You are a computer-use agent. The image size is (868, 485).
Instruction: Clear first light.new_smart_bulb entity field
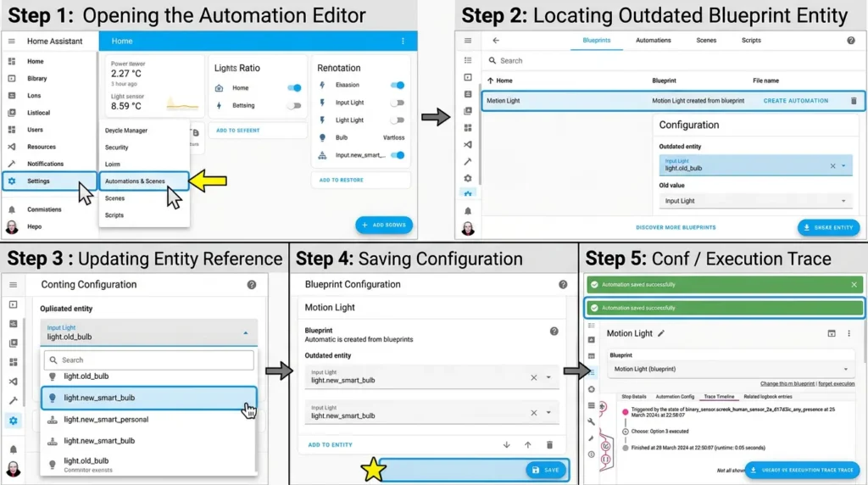click(534, 377)
